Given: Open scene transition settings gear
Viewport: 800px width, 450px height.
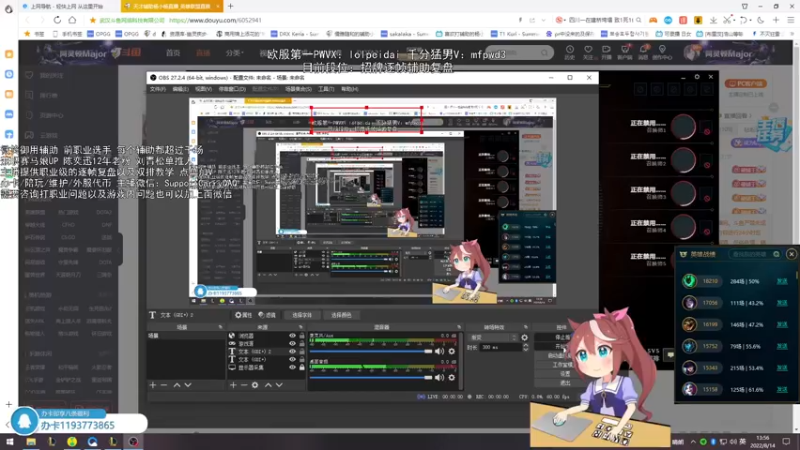Looking at the screenshot, I should point(524,337).
